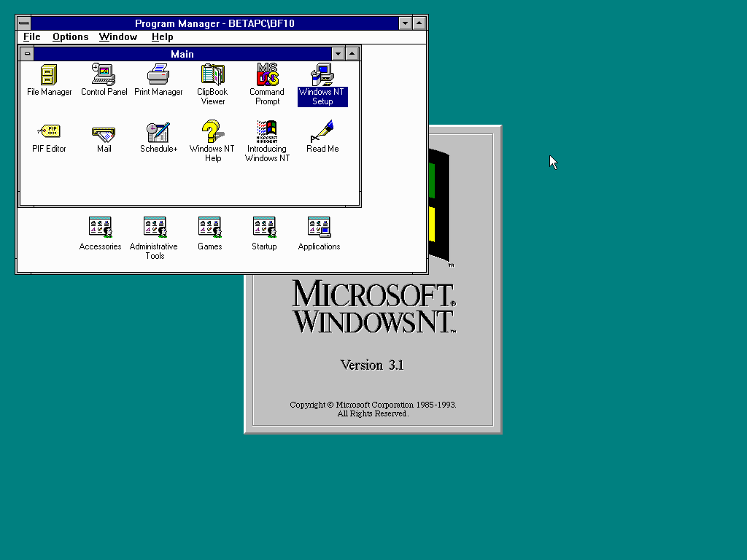Screen dimensions: 747x560
Task: Open the Administrative Tools group
Action: [x=154, y=227]
